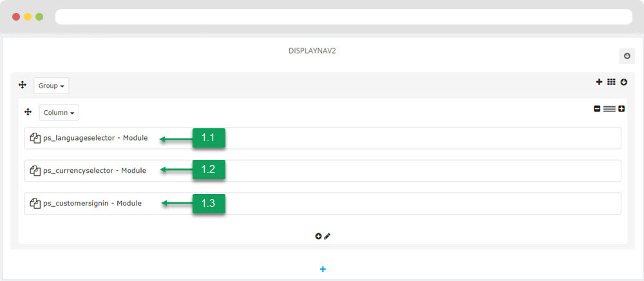
Task: Click the down-arrow circle icon in Group header
Action: 624,82
